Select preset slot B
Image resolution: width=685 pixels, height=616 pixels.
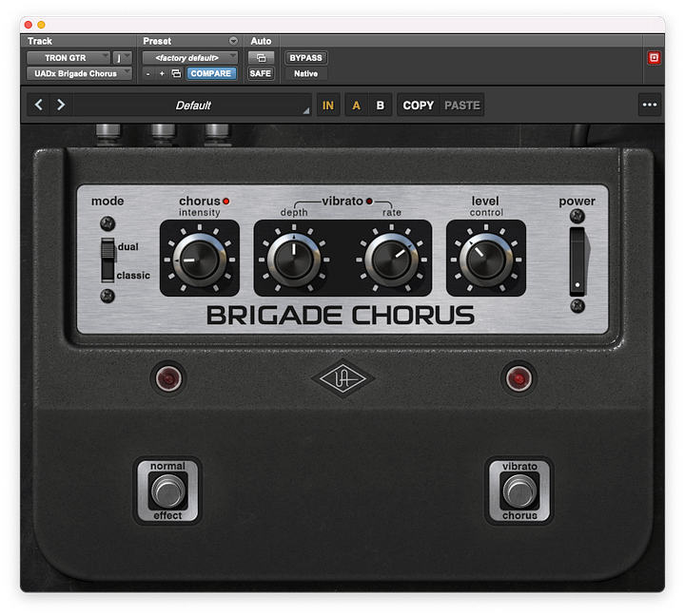click(380, 106)
